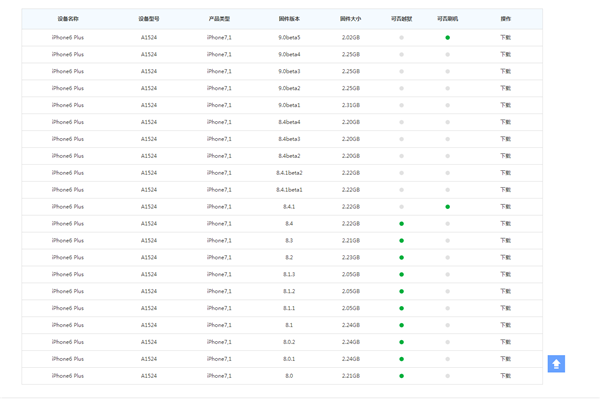Click the 设备名称 column header
The height and width of the screenshot is (403, 600).
coord(68,19)
